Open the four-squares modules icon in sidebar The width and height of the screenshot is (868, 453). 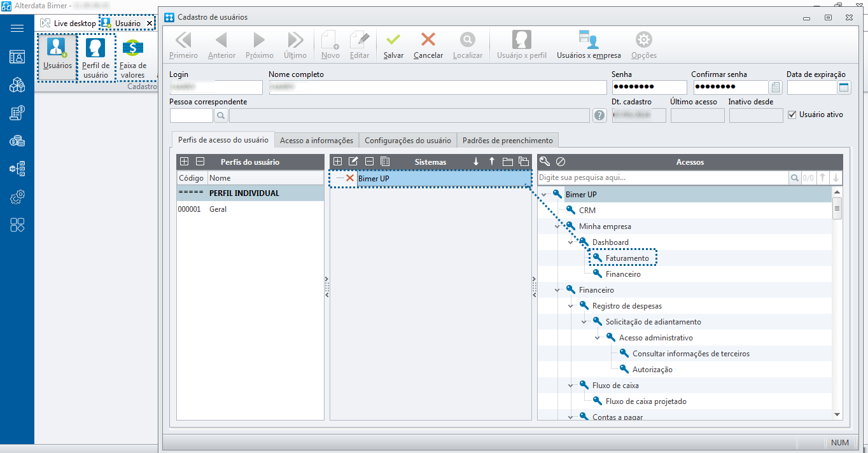17,225
